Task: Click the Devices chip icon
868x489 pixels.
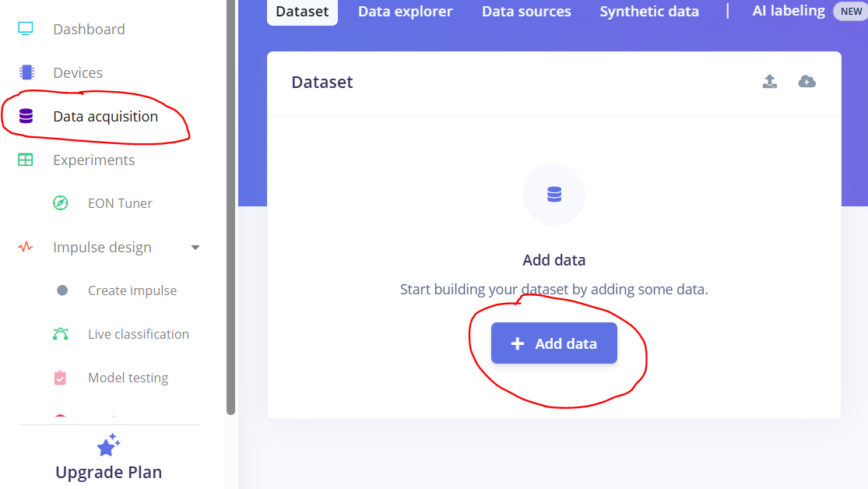Action: coord(26,72)
